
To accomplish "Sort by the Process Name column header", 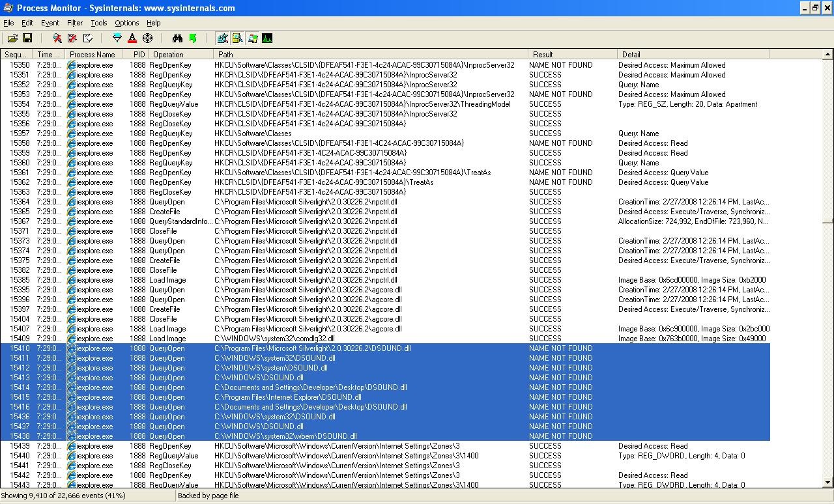I will (x=93, y=55).
